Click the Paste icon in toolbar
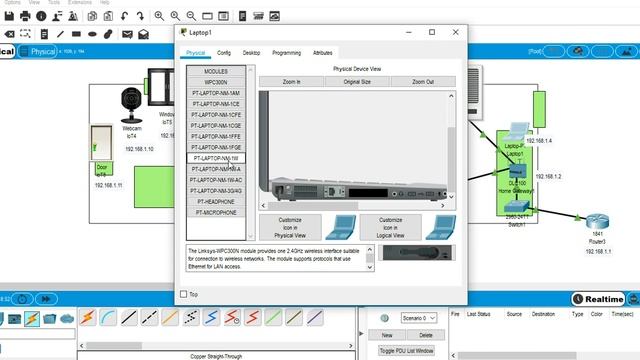The height and width of the screenshot is (360, 640). tap(108, 16)
